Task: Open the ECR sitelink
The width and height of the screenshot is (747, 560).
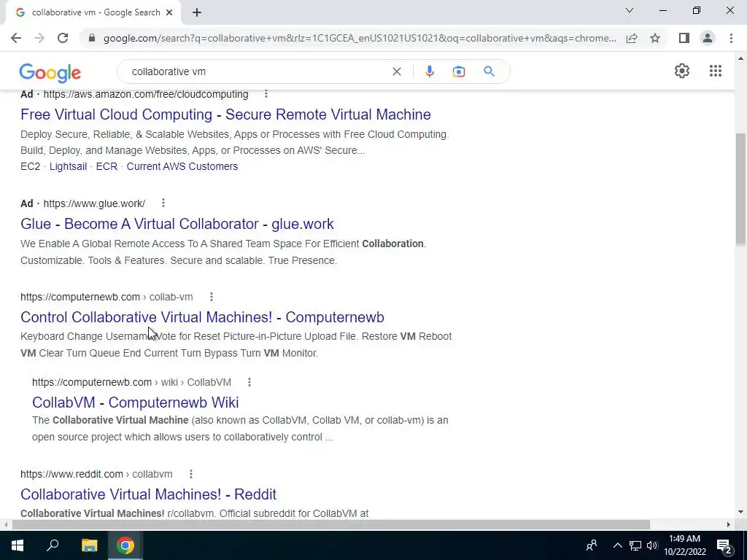Action: [x=107, y=166]
